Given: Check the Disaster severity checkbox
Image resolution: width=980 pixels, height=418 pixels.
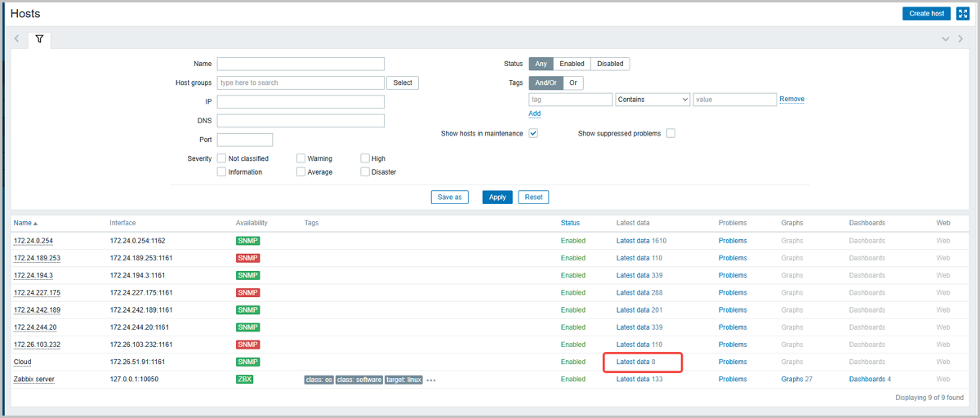Looking at the screenshot, I should tap(365, 172).
